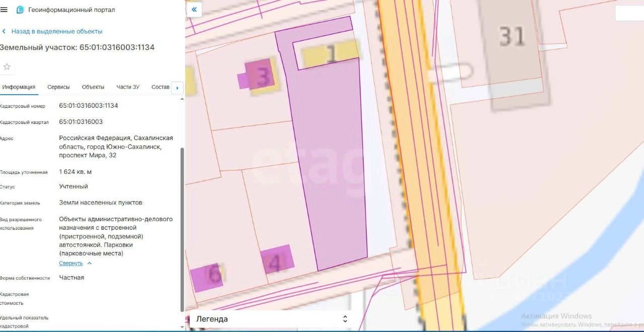Collapse the side panel with double-chevron button

[x=194, y=10]
